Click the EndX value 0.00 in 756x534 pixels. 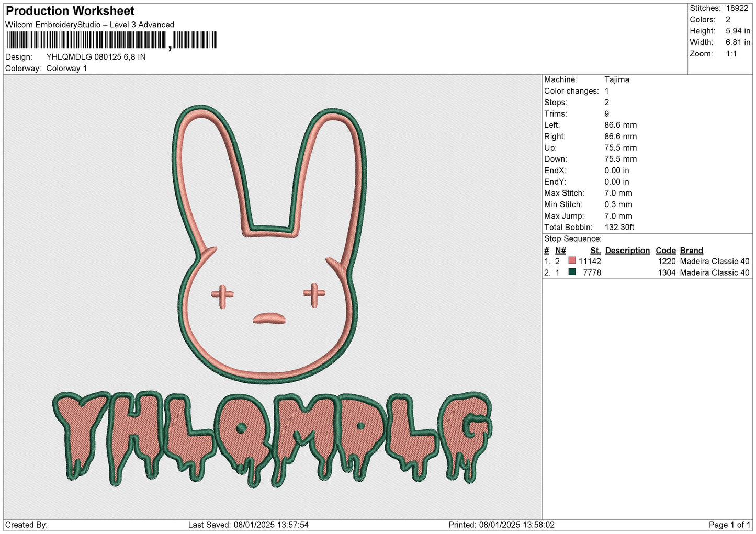617,171
